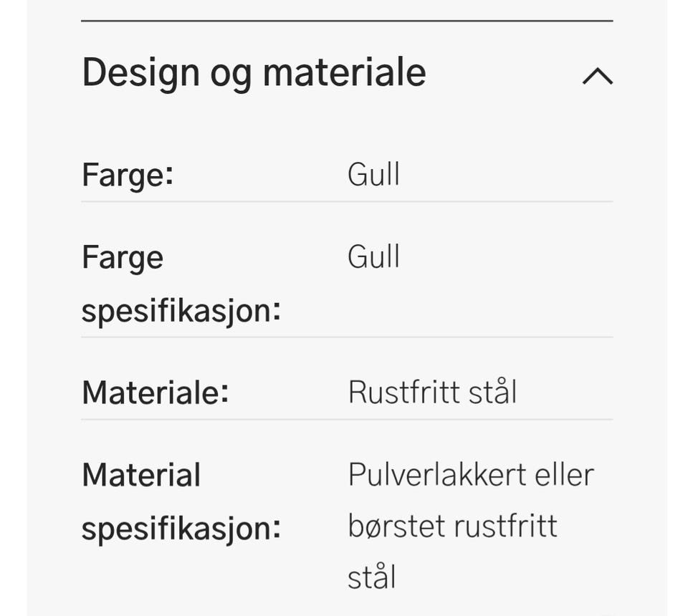Click "spesifikasjon:" under the word "Farge"
Image resolution: width=688 pixels, height=616 pixels.
click(x=180, y=312)
